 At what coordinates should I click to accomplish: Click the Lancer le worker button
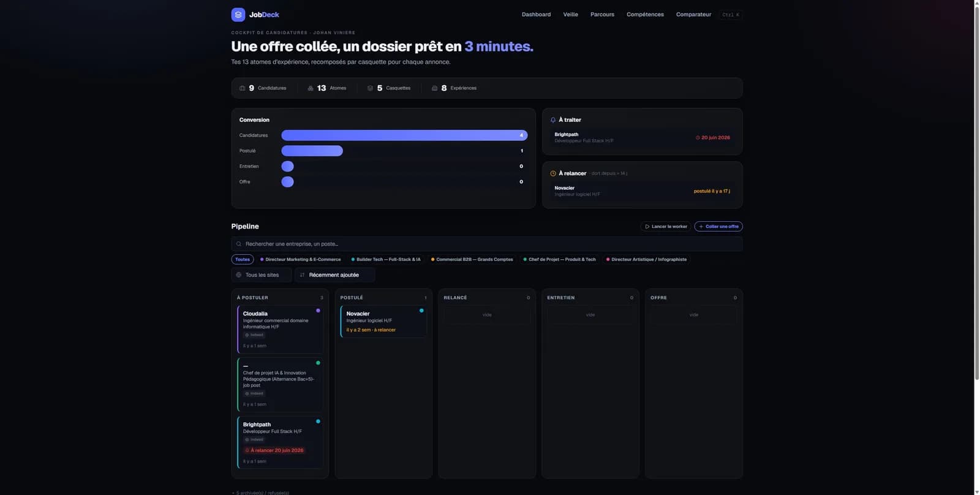point(665,227)
